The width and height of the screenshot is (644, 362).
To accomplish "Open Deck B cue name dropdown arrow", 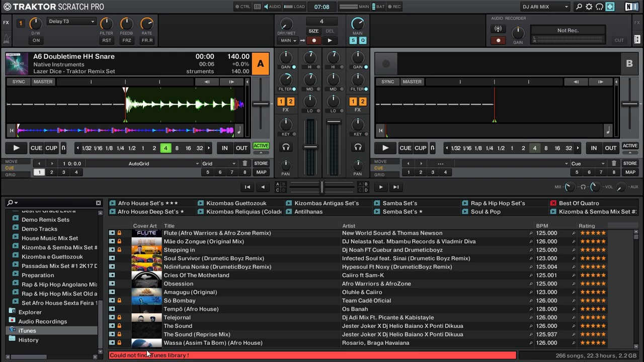I will 567,163.
